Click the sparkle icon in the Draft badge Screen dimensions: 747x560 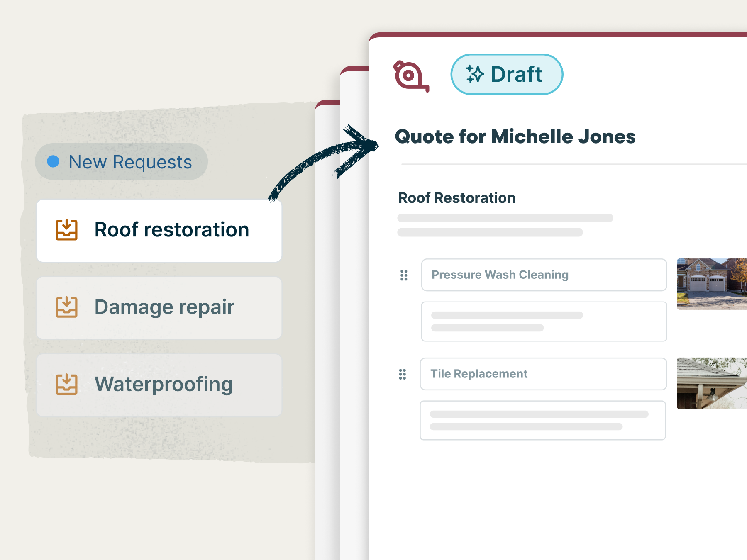[x=475, y=74]
